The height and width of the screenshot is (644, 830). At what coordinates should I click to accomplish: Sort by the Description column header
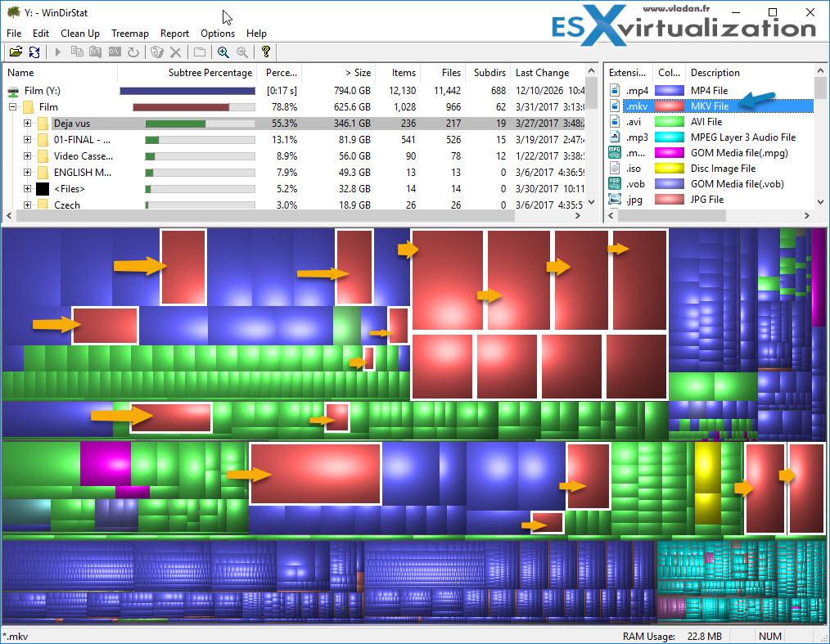[x=749, y=73]
